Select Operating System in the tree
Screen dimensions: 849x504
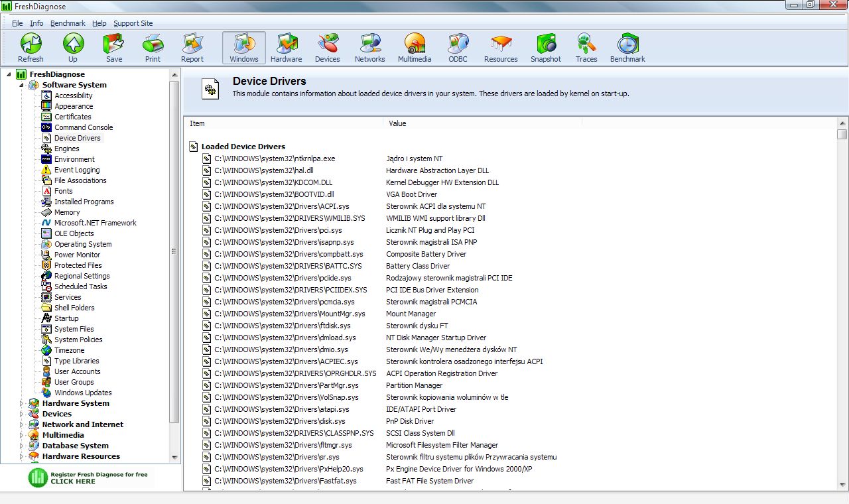click(x=83, y=244)
